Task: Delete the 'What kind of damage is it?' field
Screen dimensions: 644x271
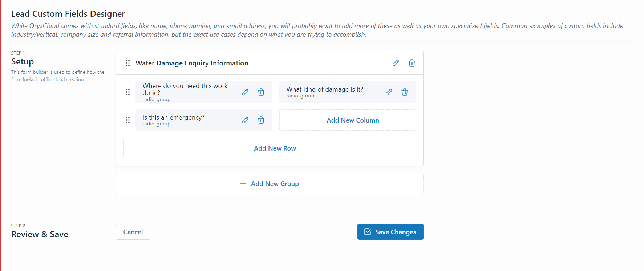Action: pos(405,92)
